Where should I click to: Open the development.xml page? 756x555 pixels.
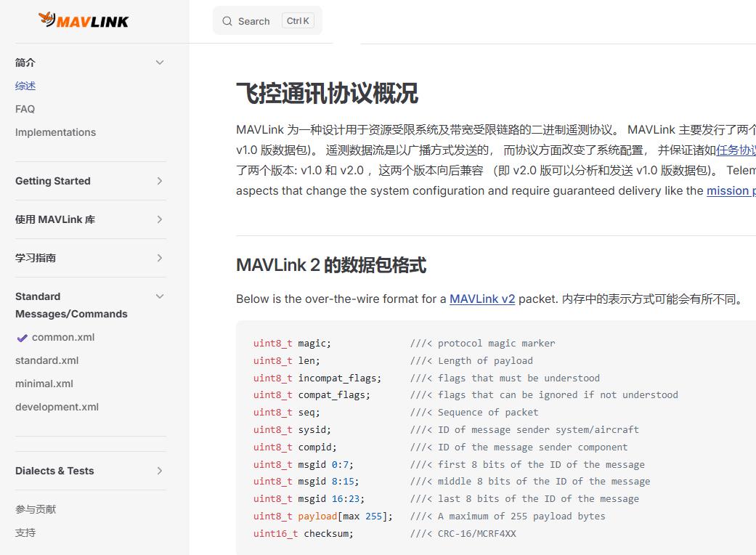pos(57,407)
